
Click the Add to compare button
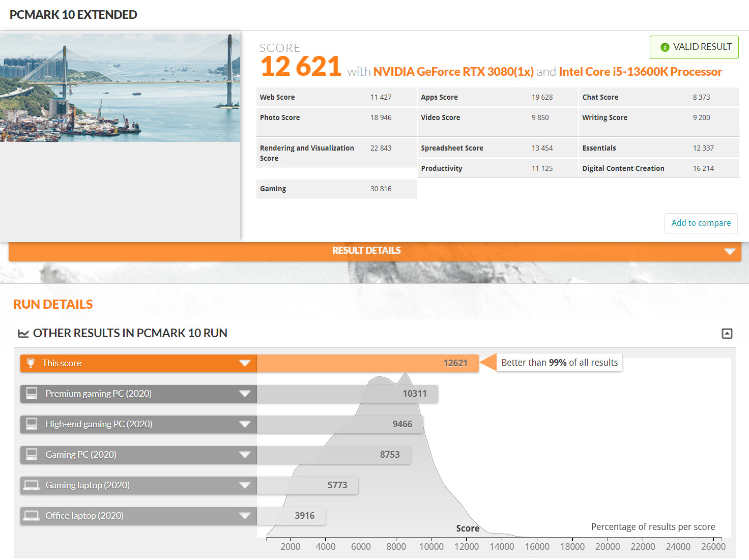click(701, 223)
